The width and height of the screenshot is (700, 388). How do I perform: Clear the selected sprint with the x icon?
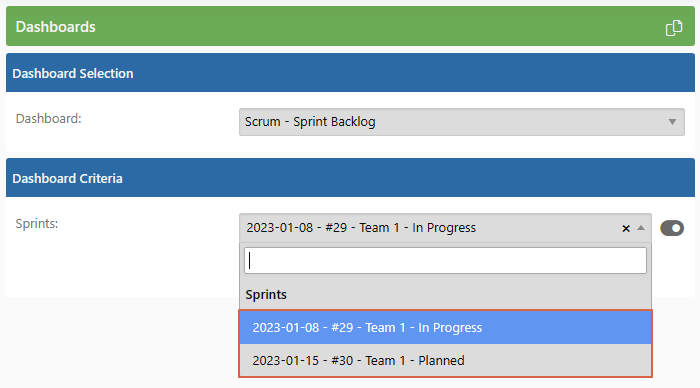(x=625, y=229)
